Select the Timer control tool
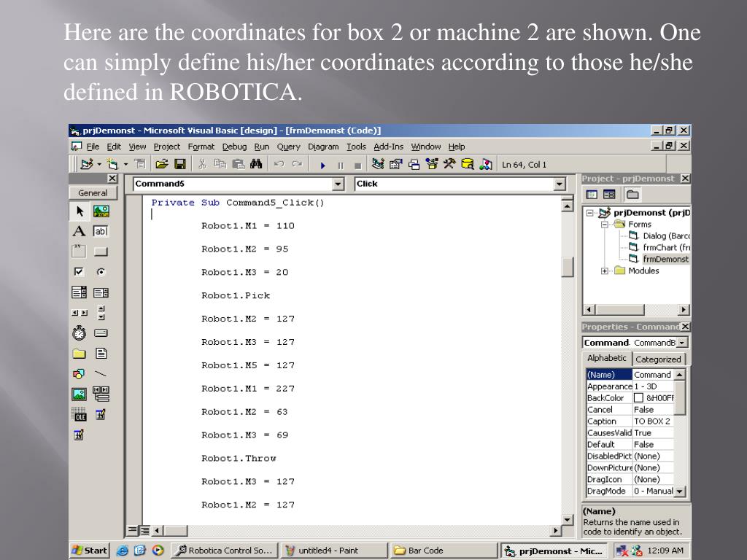 [79, 332]
